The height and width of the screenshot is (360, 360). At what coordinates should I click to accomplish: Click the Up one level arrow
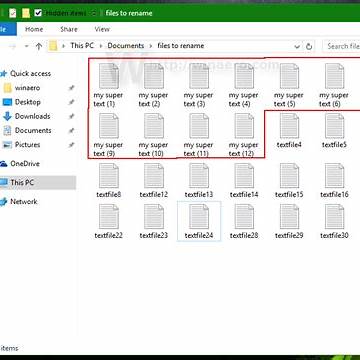click(39, 46)
